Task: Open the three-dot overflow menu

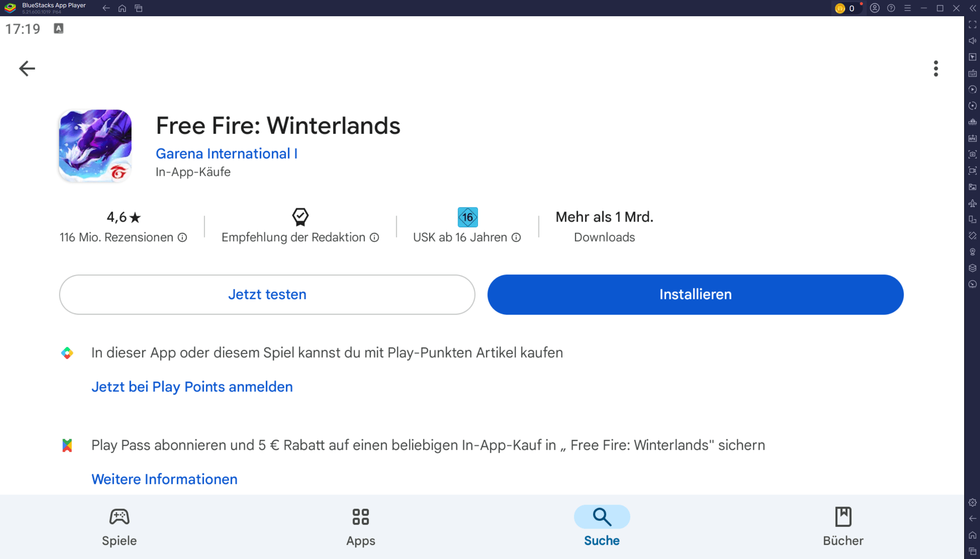Action: click(936, 67)
